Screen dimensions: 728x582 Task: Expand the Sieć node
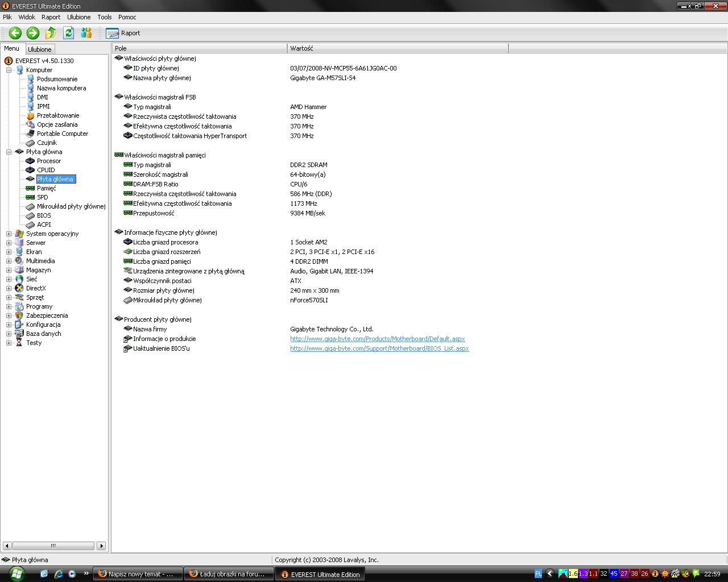tap(9, 279)
